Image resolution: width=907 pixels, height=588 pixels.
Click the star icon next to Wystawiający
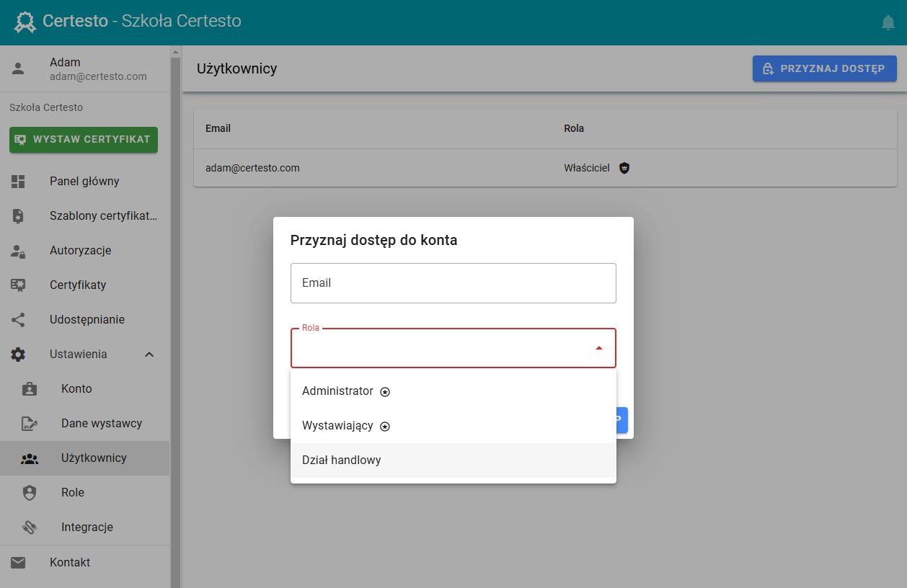coord(385,427)
